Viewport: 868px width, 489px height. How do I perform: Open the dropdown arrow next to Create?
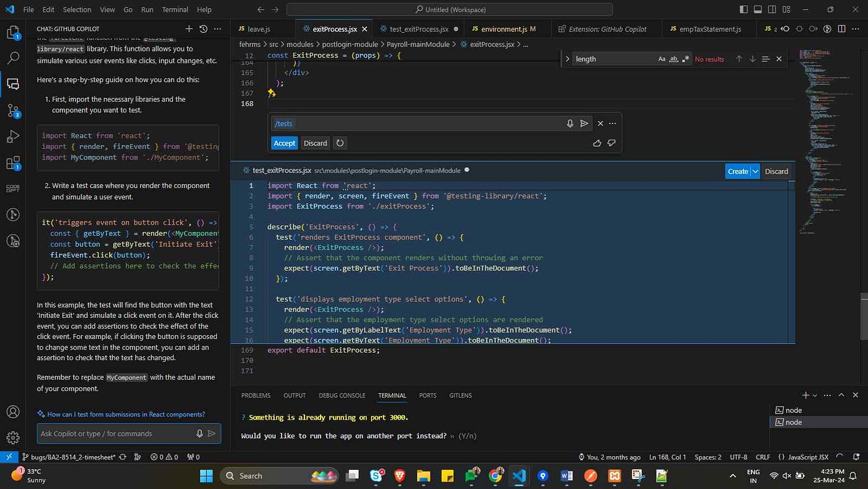[755, 171]
